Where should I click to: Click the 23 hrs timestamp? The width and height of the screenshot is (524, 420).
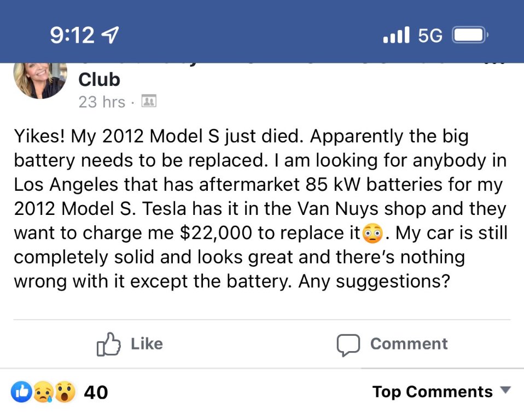click(102, 102)
